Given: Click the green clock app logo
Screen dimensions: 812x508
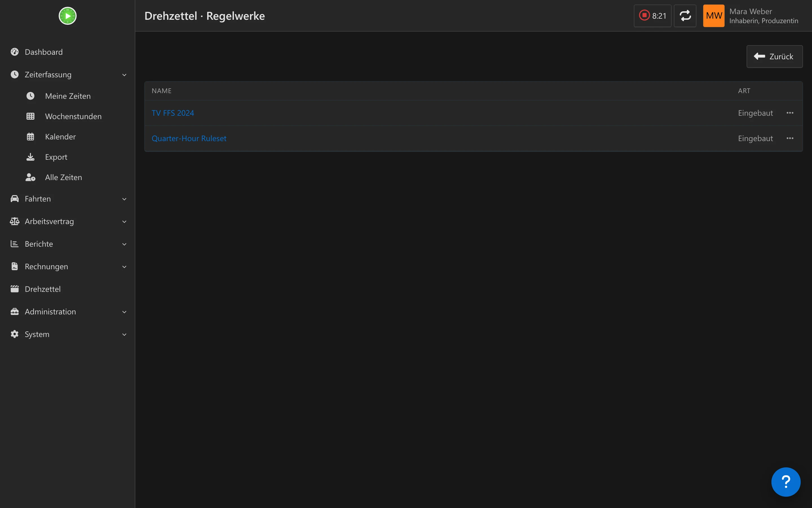Looking at the screenshot, I should coord(67,16).
